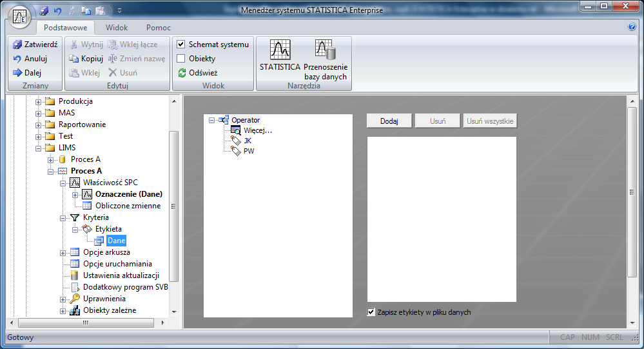Select the Produkcja folder icon

[50, 101]
